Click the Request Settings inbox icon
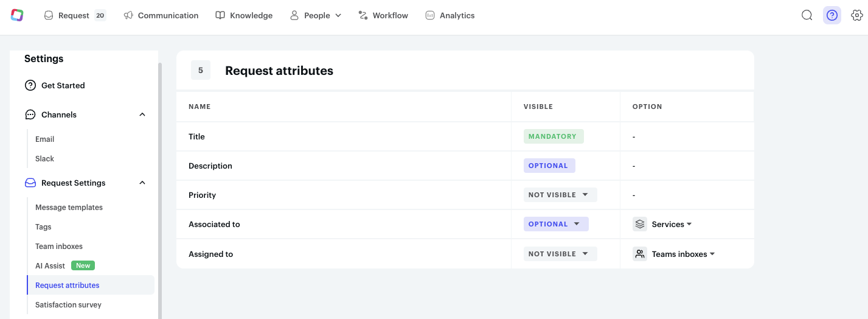Screen dimensions: 868x319 tap(30, 183)
